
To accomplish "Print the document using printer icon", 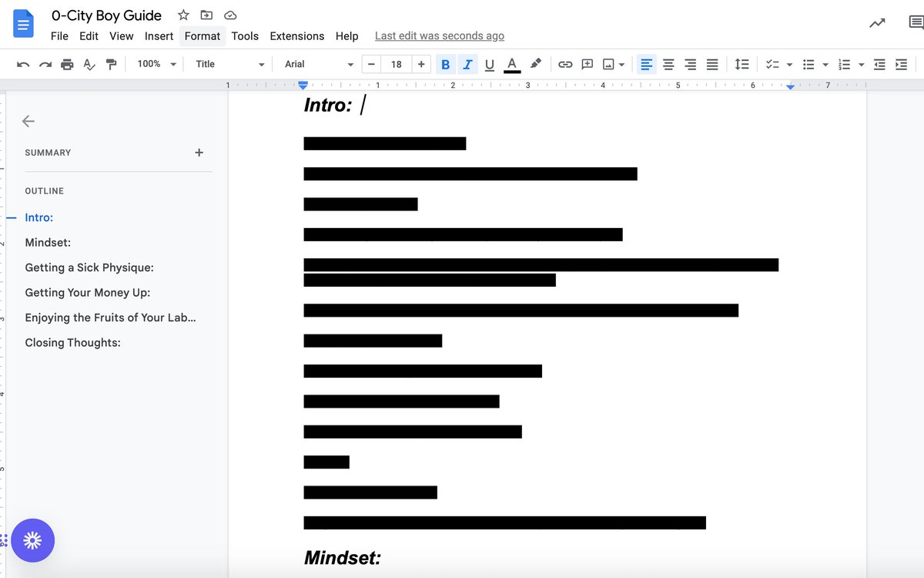I will (x=67, y=64).
